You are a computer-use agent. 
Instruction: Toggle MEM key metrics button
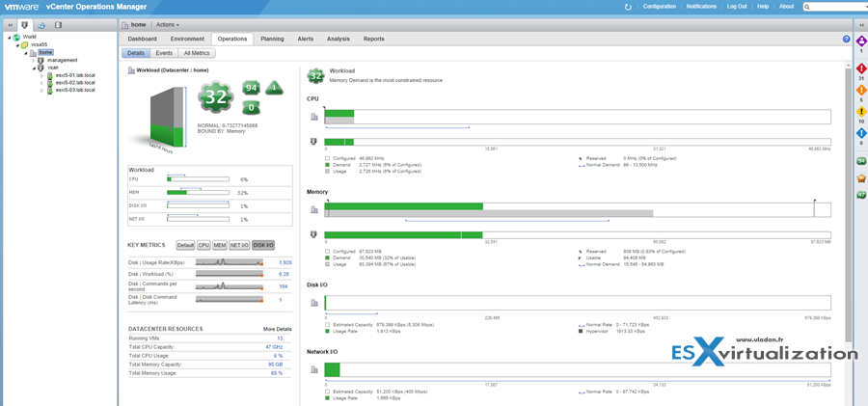220,245
